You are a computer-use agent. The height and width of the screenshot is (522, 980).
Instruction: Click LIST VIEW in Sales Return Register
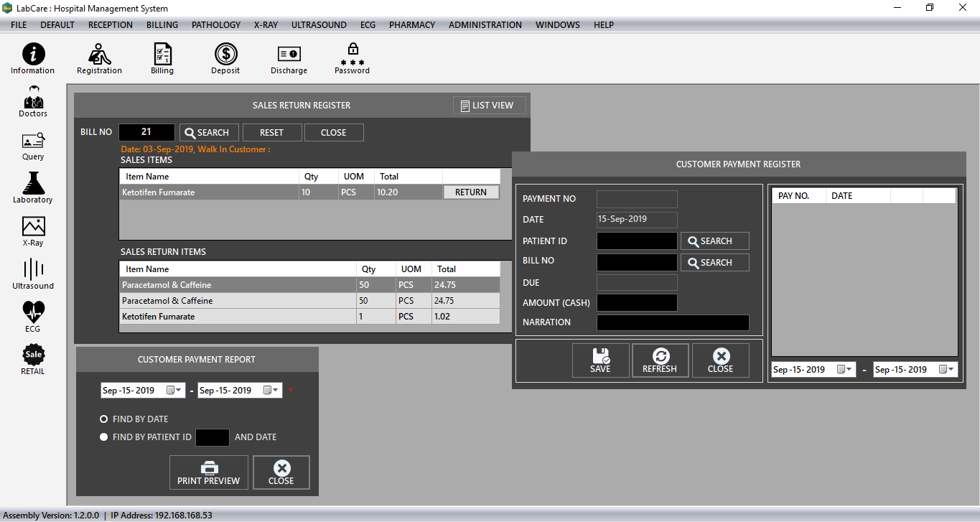pos(490,105)
